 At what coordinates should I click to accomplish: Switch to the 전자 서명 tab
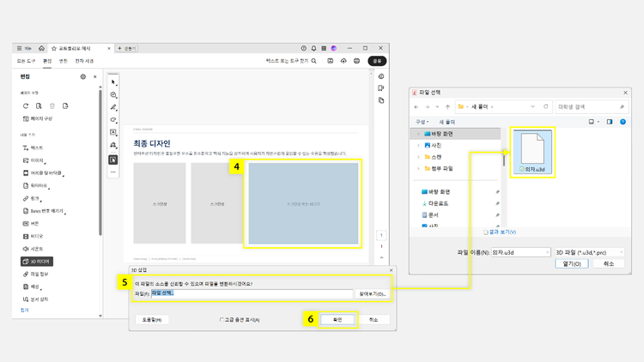pos(84,61)
